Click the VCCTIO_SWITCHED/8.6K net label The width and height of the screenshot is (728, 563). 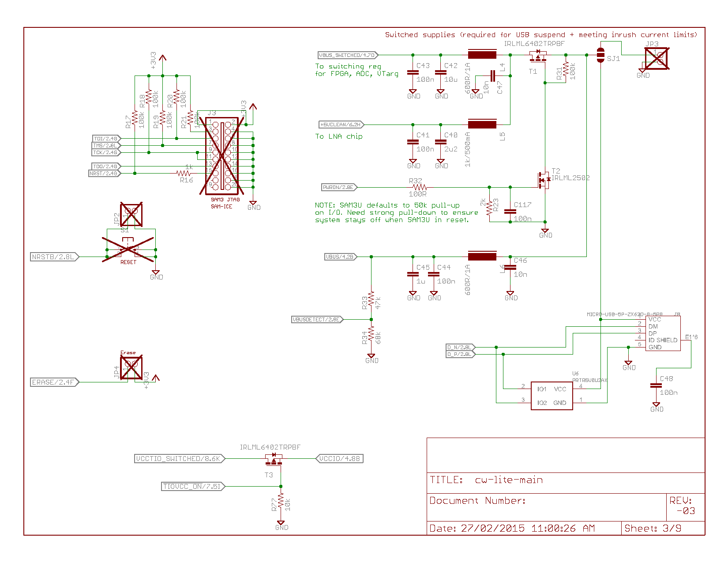[x=180, y=458]
